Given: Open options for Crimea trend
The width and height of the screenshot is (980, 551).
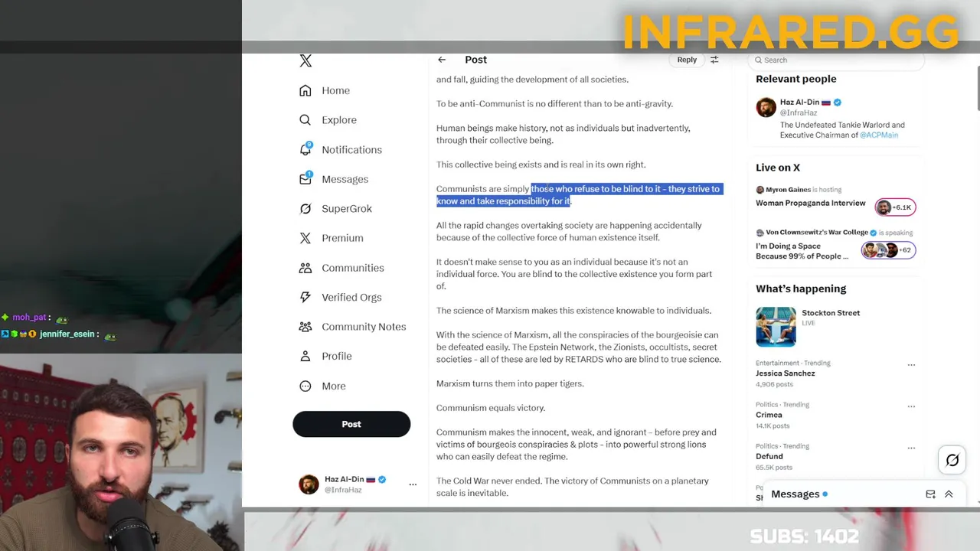Looking at the screenshot, I should [x=911, y=406].
